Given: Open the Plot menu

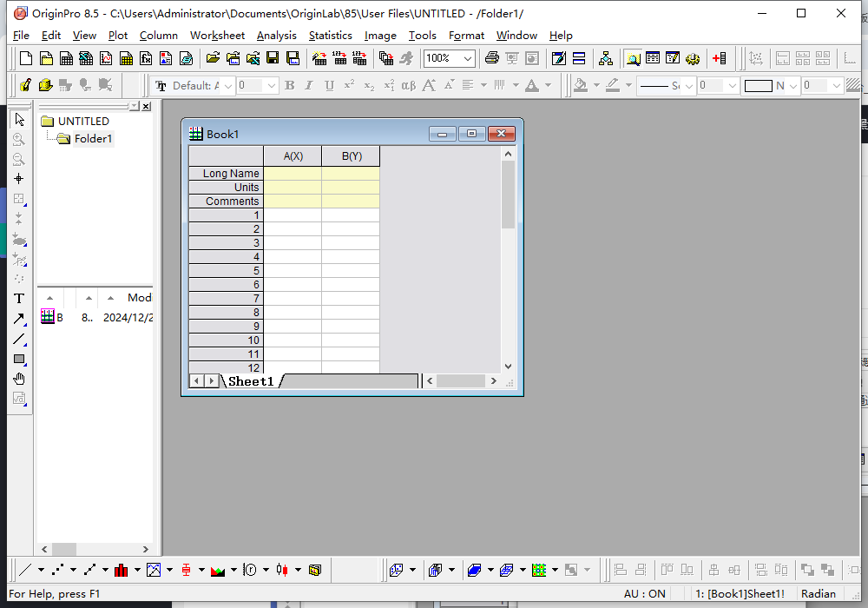Looking at the screenshot, I should [x=118, y=36].
